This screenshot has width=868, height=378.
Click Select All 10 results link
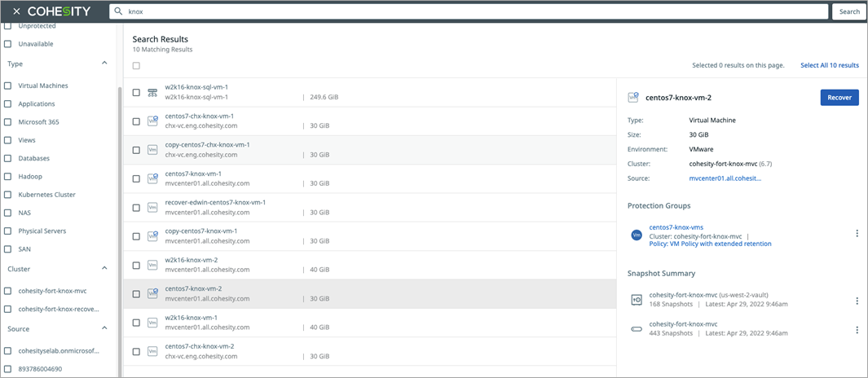click(829, 65)
